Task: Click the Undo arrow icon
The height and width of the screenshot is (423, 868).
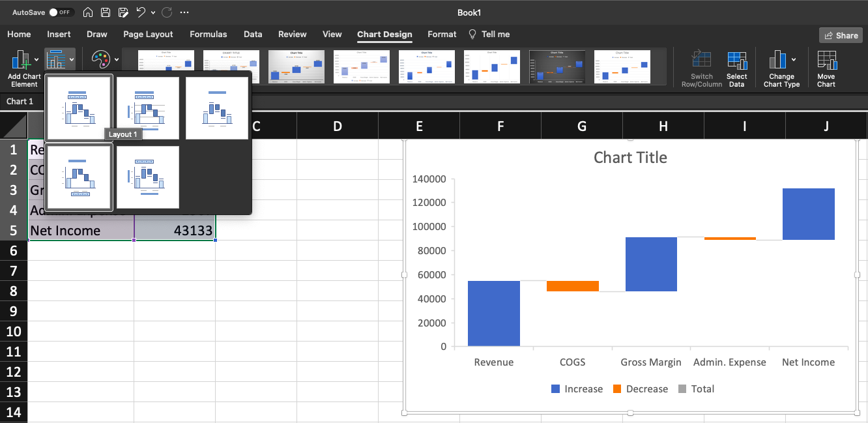Action: pos(140,12)
